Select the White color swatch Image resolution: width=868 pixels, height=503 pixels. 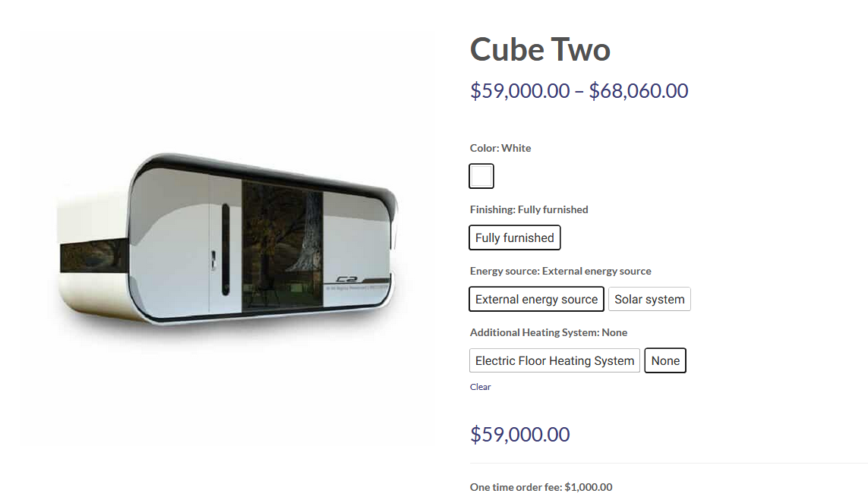tap(481, 176)
